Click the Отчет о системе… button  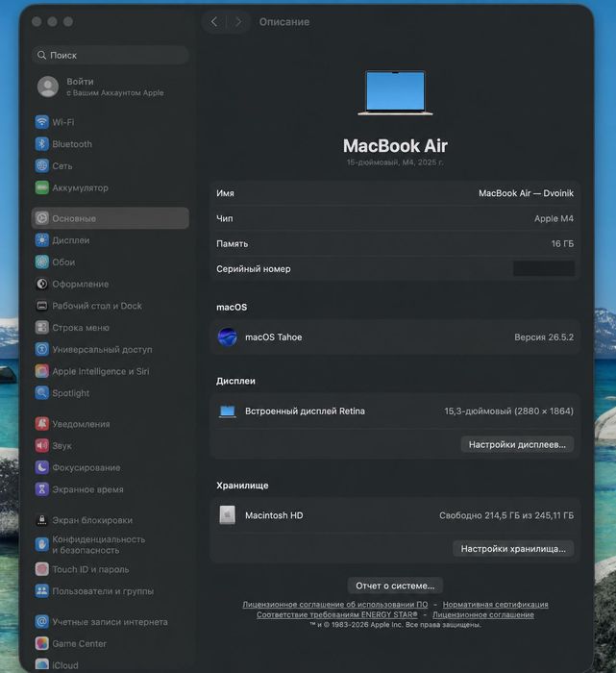(x=395, y=586)
